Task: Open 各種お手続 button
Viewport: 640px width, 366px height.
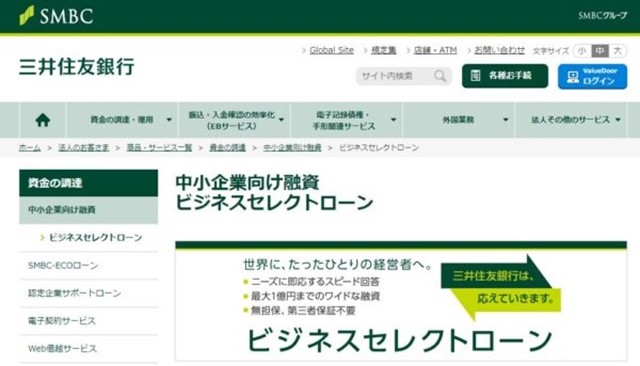Action: [x=505, y=76]
